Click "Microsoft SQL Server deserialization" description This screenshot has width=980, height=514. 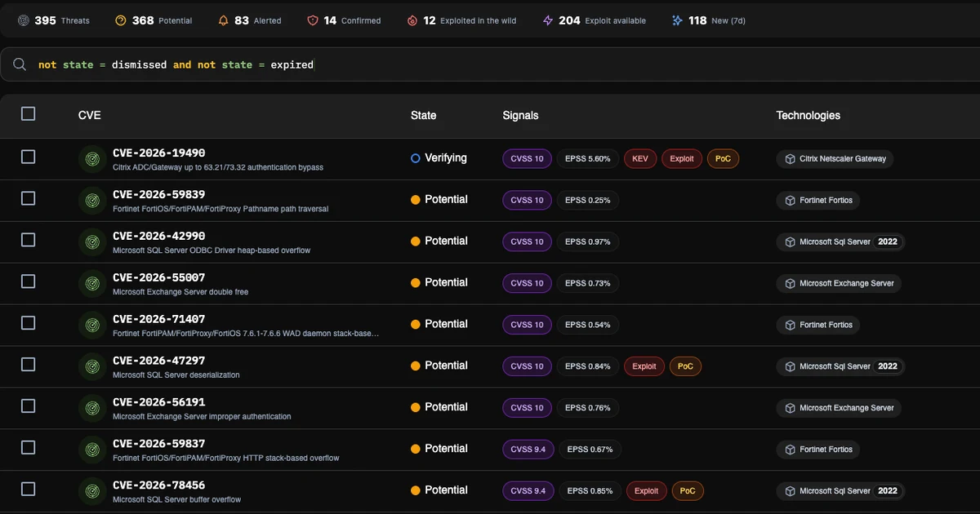pos(176,375)
